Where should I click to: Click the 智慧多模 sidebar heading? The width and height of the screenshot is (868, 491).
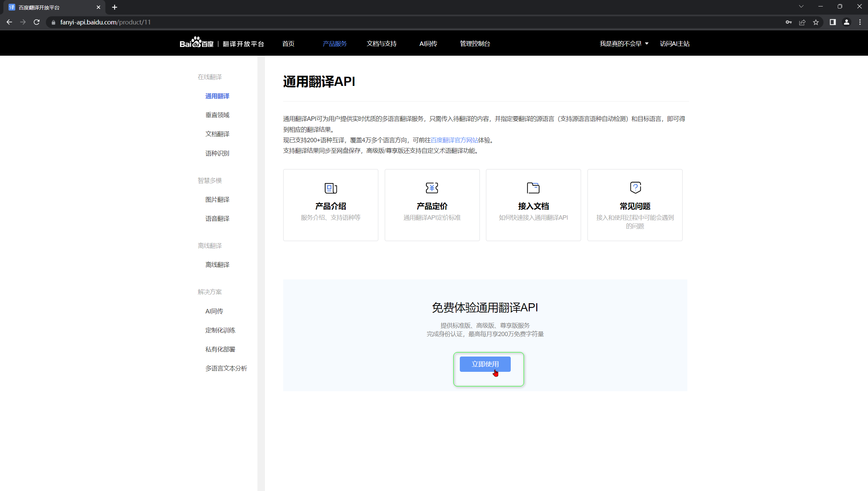click(210, 180)
